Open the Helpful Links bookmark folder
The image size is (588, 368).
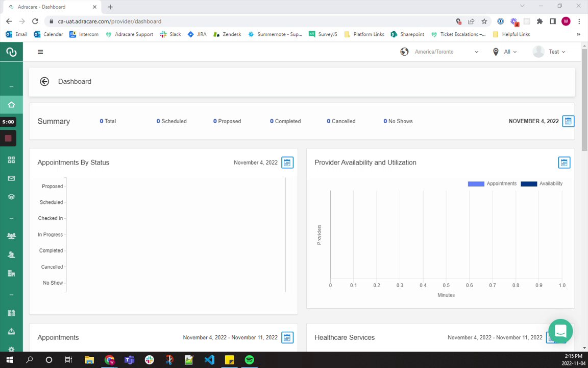click(x=511, y=34)
